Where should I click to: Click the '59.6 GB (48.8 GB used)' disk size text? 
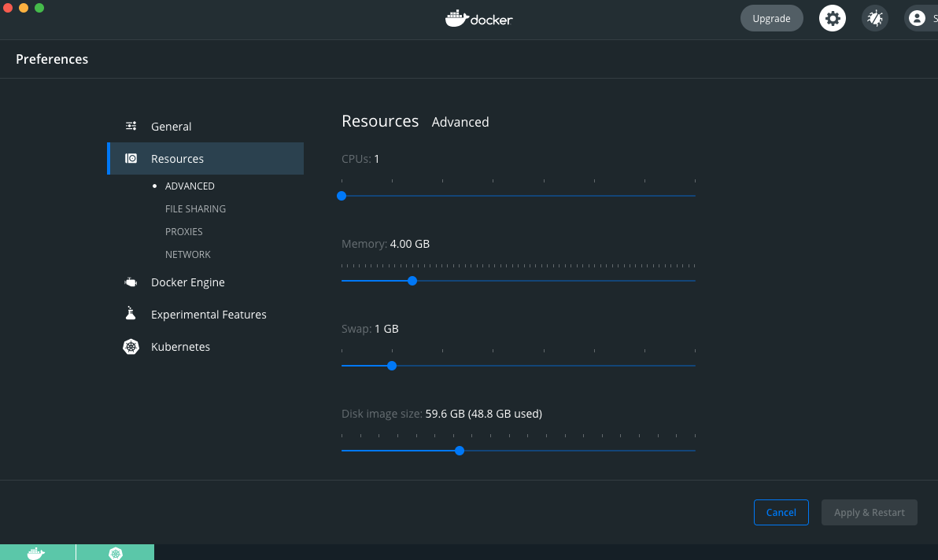click(483, 414)
